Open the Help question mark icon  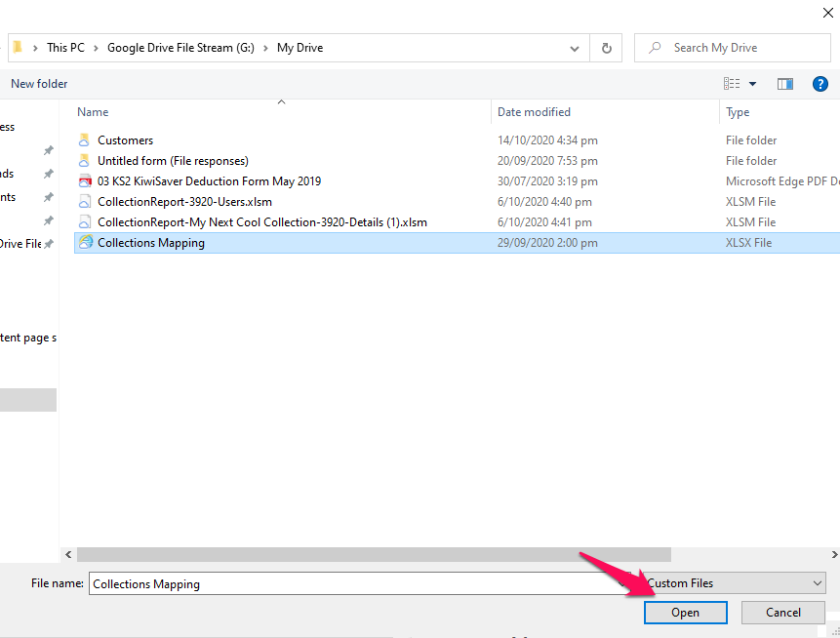pos(820,84)
